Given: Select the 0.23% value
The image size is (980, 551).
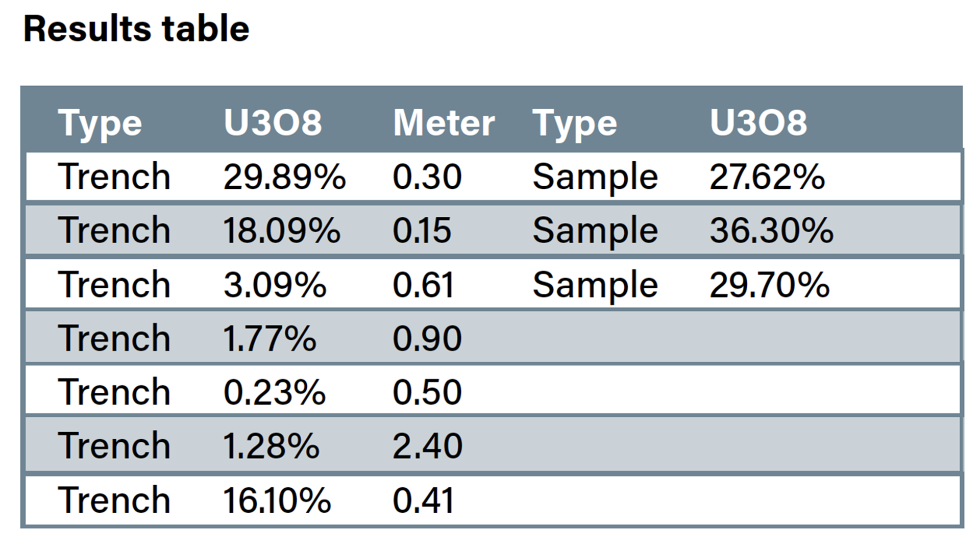Looking at the screenshot, I should pyautogui.click(x=275, y=392).
